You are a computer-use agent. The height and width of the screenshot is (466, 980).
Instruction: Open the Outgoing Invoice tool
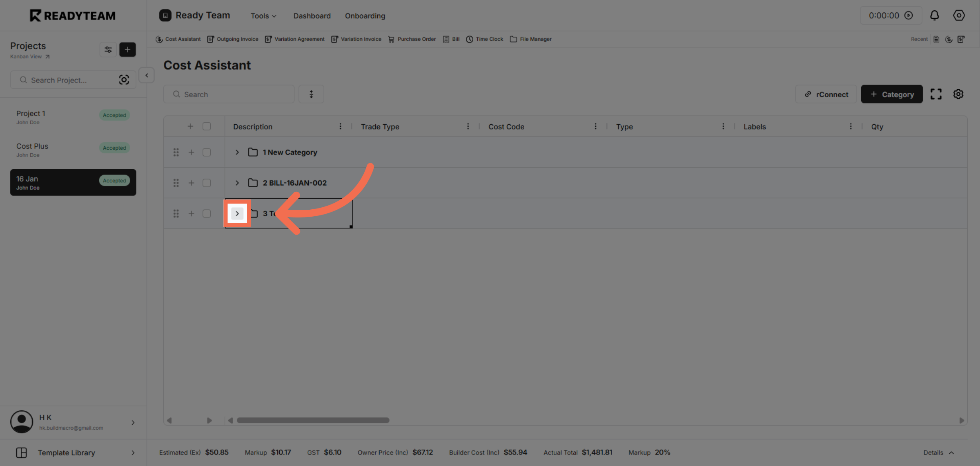coord(237,39)
